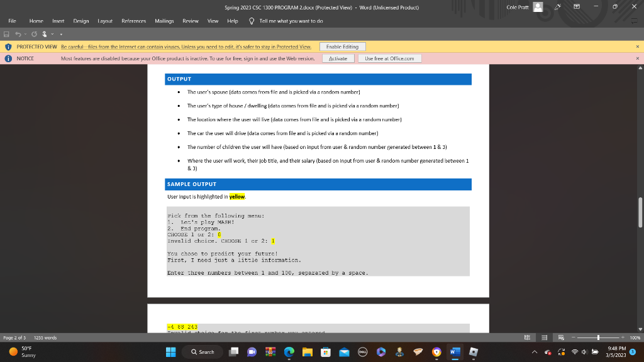Screen dimensions: 644x362
Task: Open Microsoft Store from taskbar
Action: click(x=326, y=352)
